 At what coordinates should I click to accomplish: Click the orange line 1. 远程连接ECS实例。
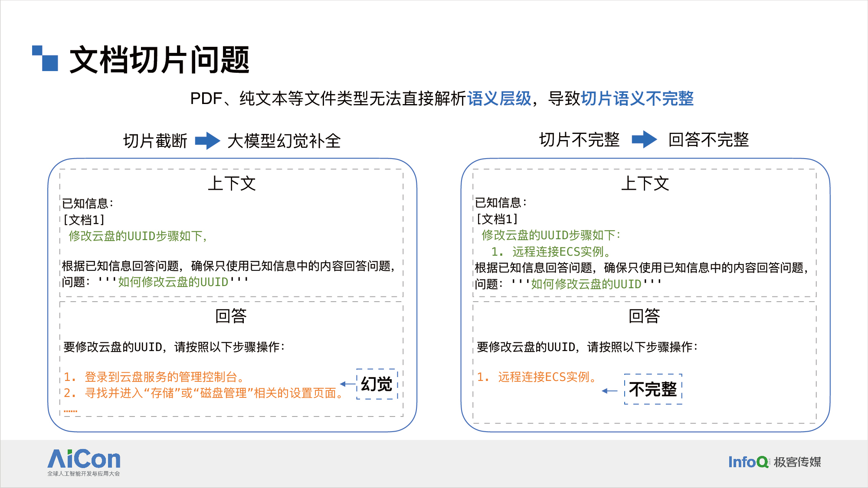tap(537, 377)
